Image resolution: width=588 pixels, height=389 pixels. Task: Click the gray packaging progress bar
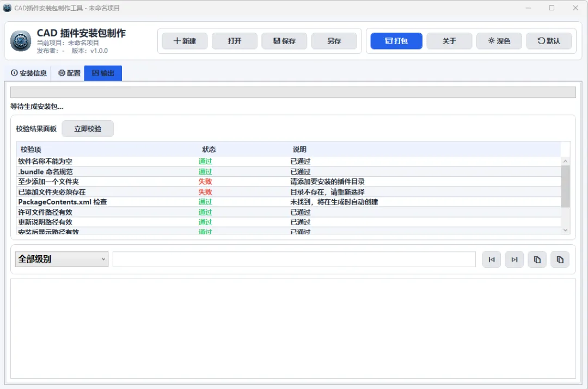click(293, 92)
